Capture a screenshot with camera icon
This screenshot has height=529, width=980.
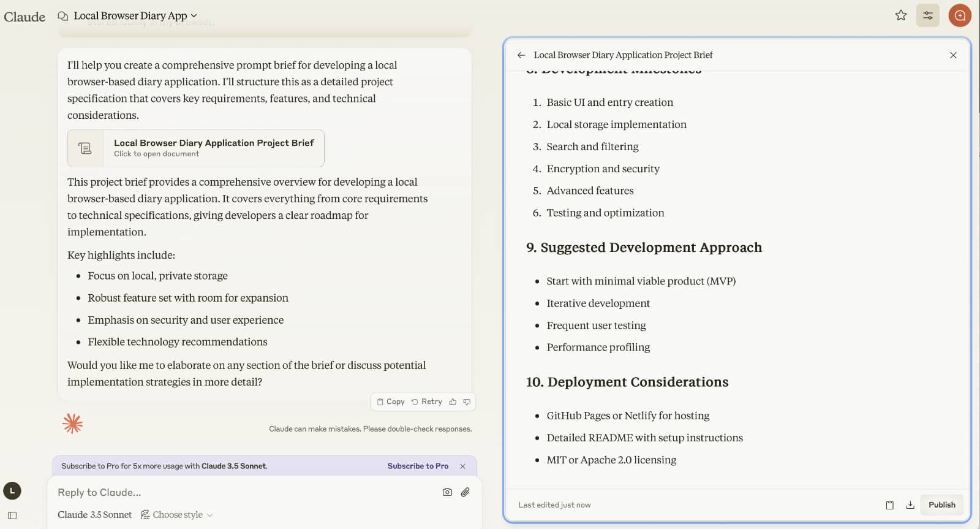click(x=447, y=492)
